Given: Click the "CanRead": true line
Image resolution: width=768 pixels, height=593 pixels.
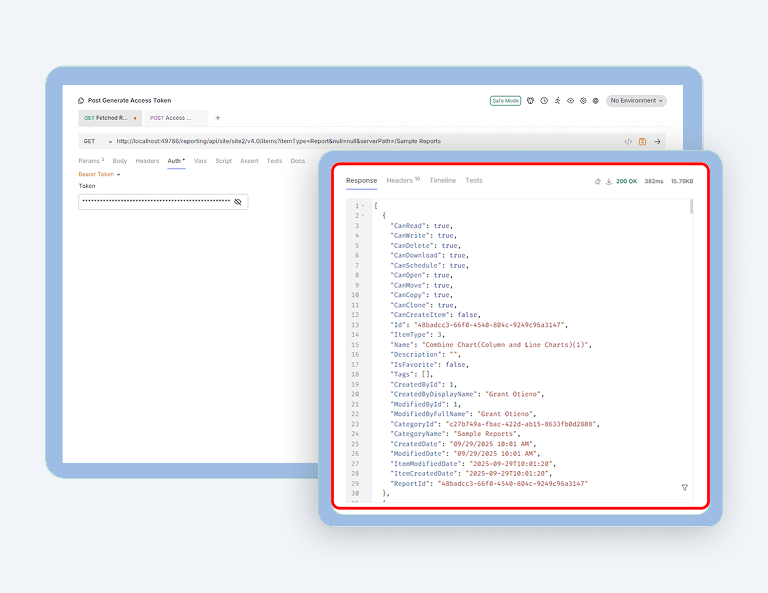Looking at the screenshot, I should click(x=422, y=226).
